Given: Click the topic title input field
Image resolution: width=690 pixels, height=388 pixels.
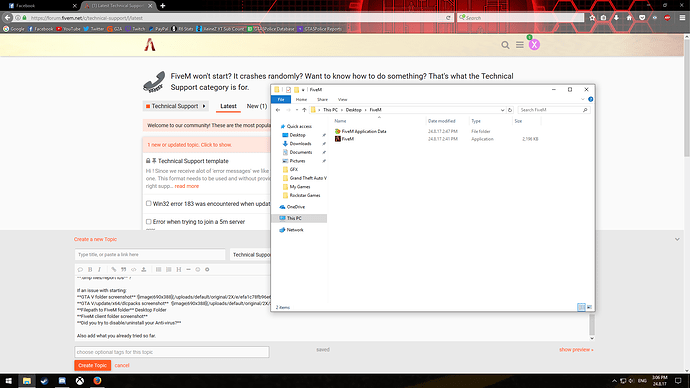Looking at the screenshot, I should pyautogui.click(x=150, y=255).
